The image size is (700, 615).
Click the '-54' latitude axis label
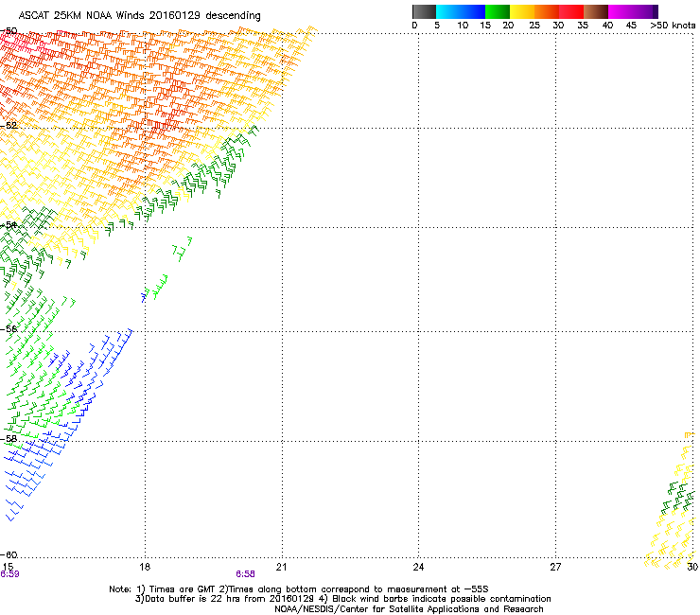9,224
